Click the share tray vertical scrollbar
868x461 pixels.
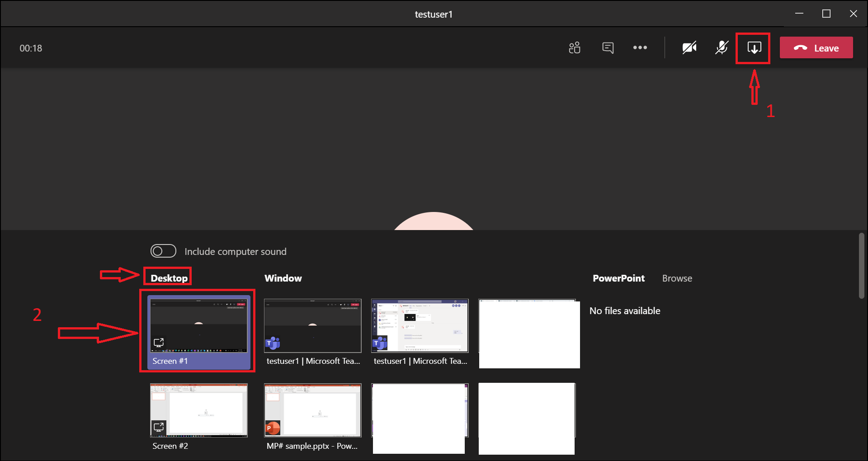pos(862,266)
